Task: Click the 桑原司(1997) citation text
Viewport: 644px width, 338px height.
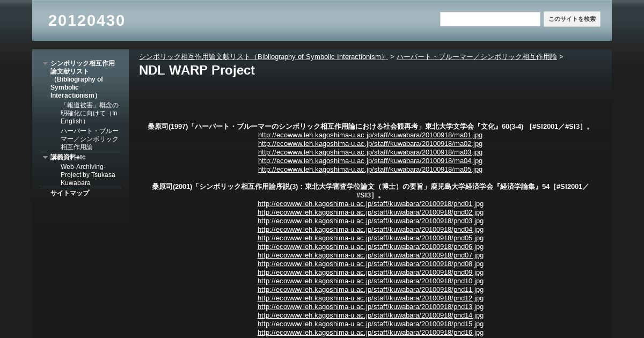Action: (370, 127)
